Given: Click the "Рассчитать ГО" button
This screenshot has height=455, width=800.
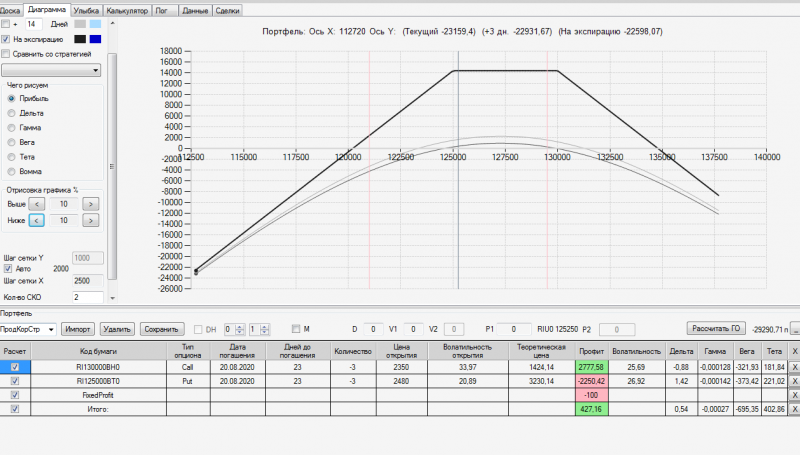Looking at the screenshot, I should click(716, 328).
